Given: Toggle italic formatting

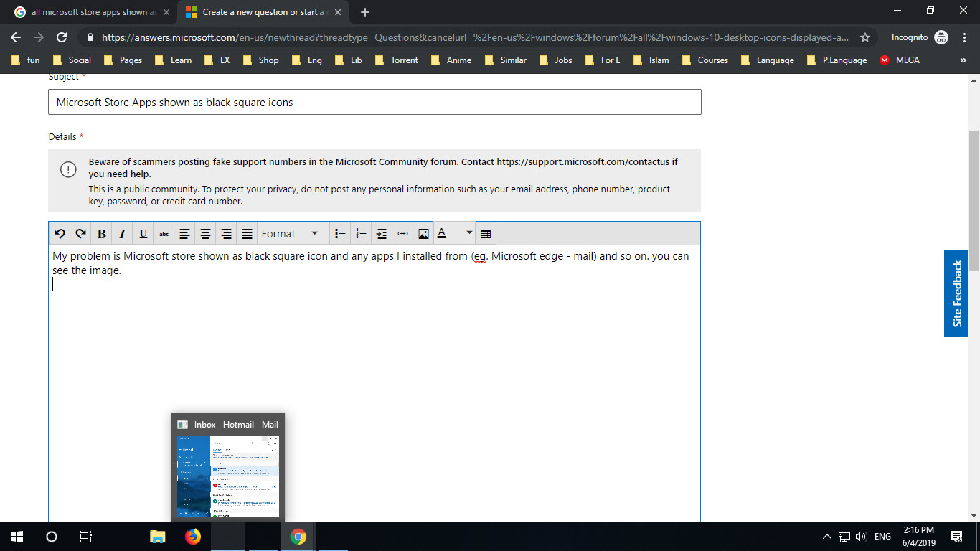Looking at the screenshot, I should point(123,234).
